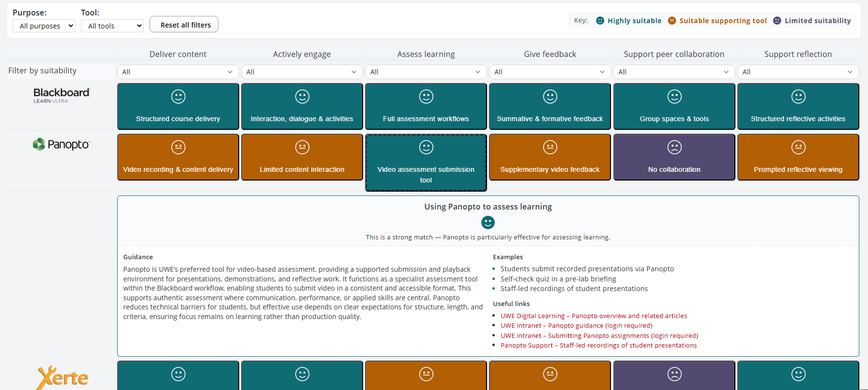Click the Reset all filters button

[x=184, y=25]
